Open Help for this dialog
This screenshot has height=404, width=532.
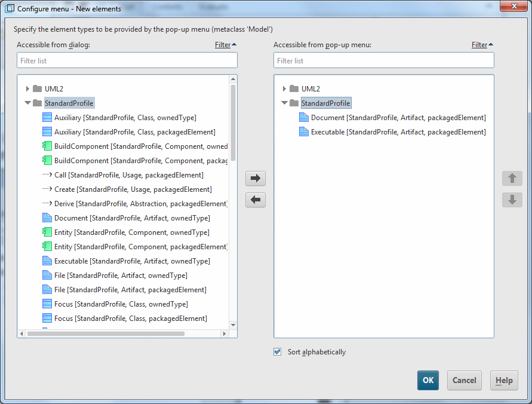coord(504,380)
